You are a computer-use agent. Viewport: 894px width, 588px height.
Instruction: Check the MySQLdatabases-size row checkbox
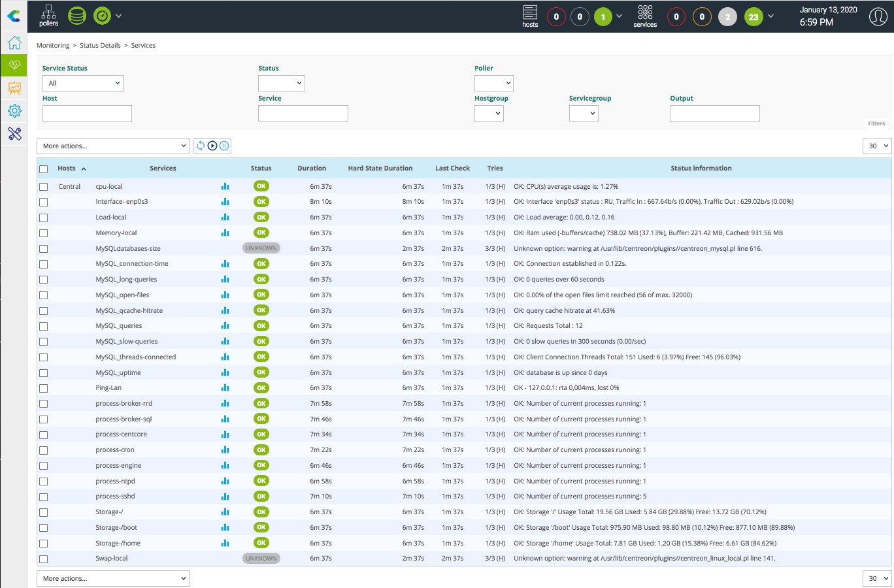pyautogui.click(x=44, y=249)
